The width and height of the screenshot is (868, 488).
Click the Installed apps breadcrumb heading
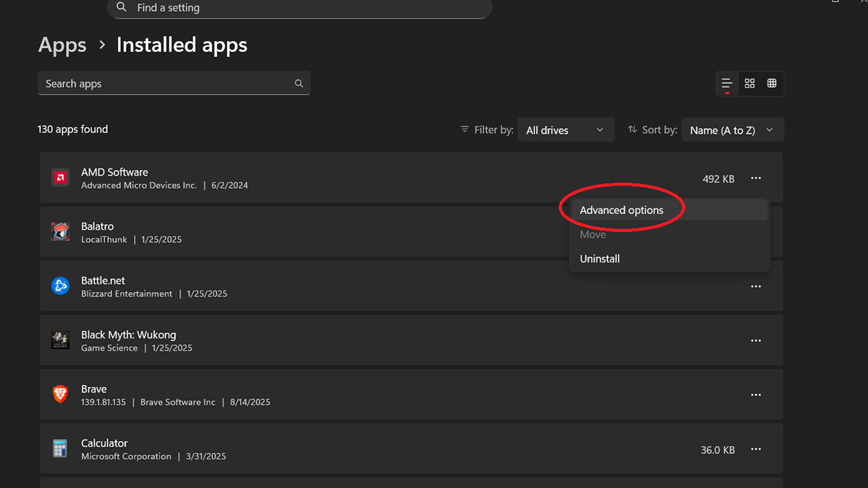click(182, 46)
